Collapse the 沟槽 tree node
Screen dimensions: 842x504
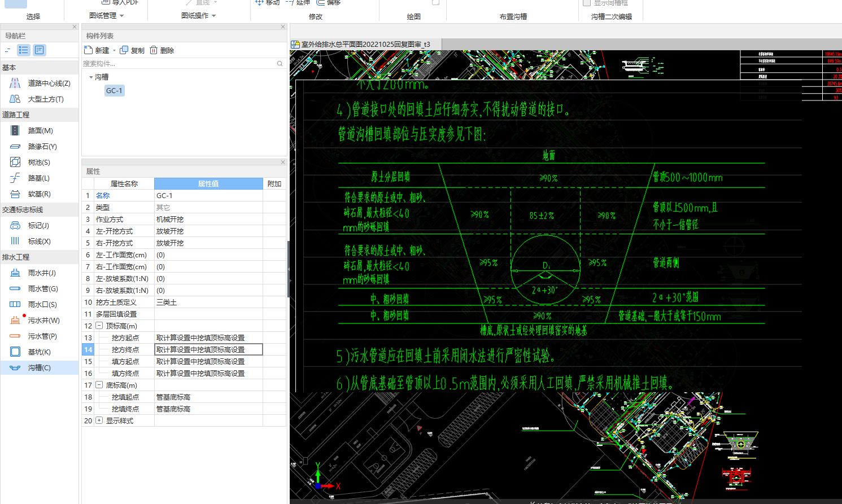pyautogui.click(x=91, y=77)
